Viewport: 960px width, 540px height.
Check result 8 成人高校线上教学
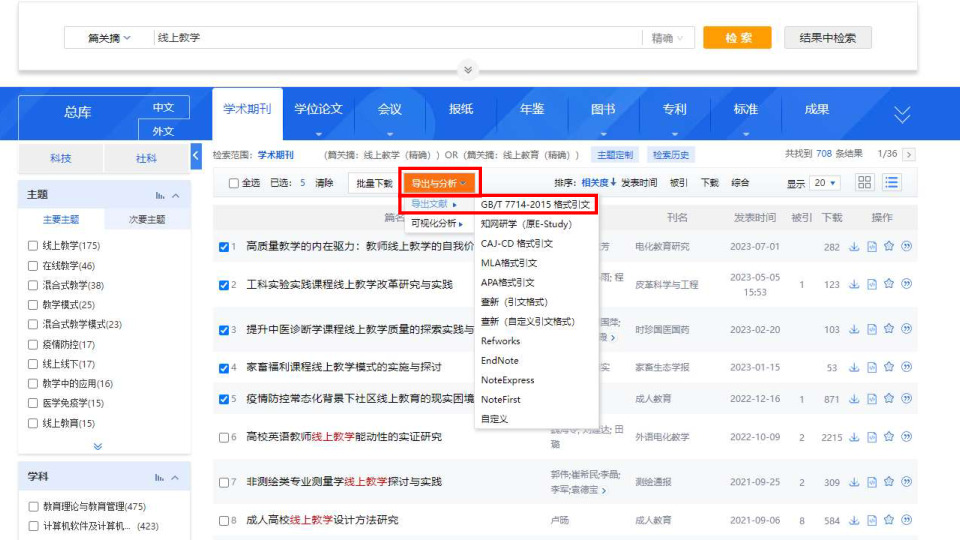(224, 520)
